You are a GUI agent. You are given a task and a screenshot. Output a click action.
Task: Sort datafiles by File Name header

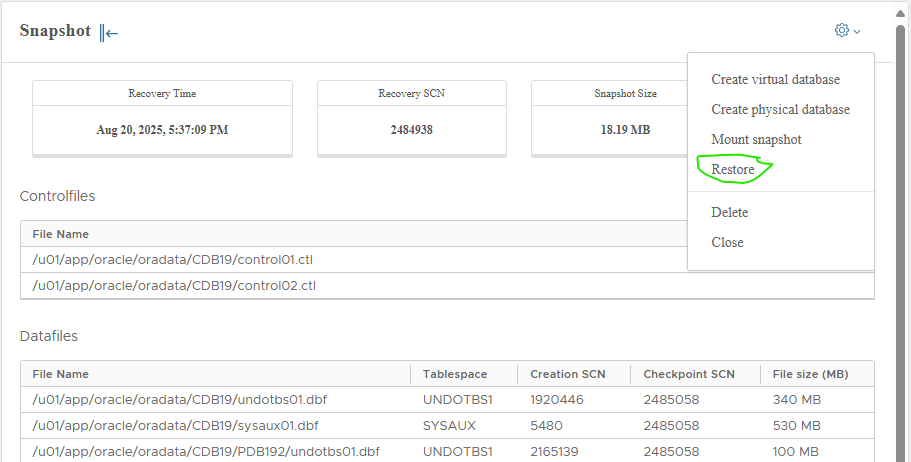pos(61,374)
